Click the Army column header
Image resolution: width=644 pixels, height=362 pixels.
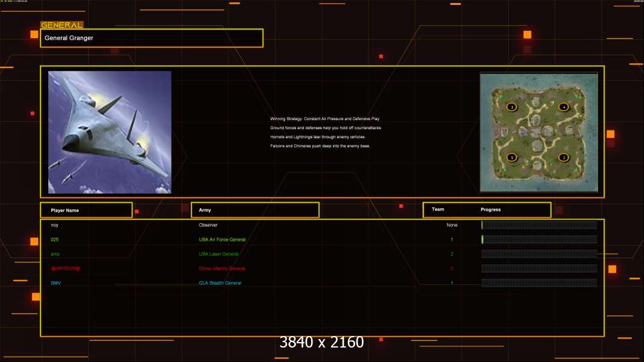coord(255,210)
